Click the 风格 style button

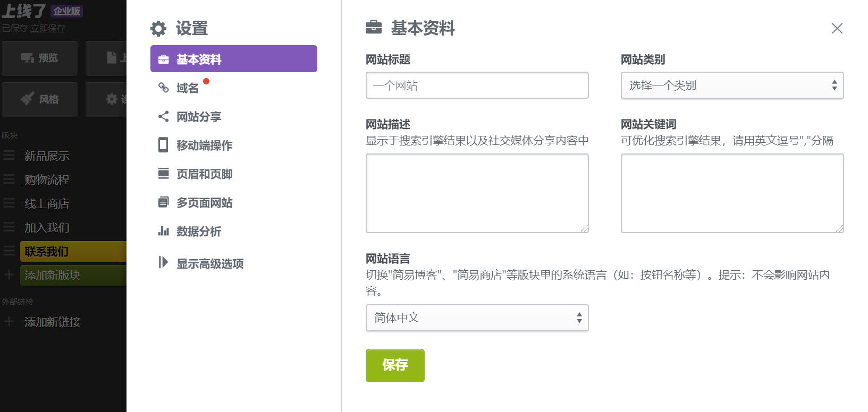pos(39,100)
